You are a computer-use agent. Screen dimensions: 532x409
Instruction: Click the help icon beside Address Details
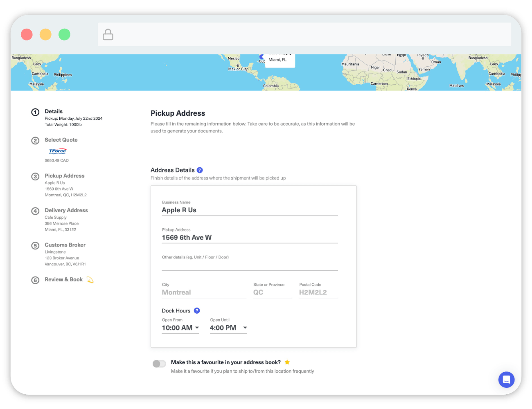pos(200,170)
